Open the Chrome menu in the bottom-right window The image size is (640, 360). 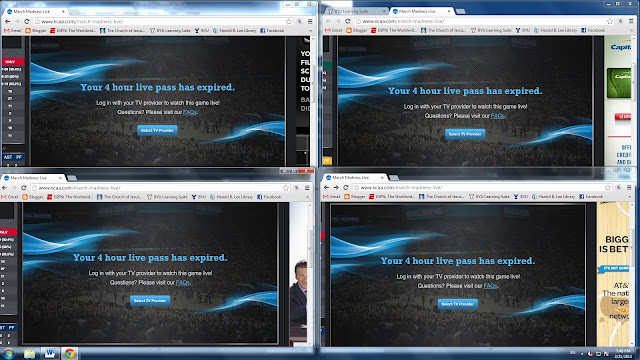point(629,187)
